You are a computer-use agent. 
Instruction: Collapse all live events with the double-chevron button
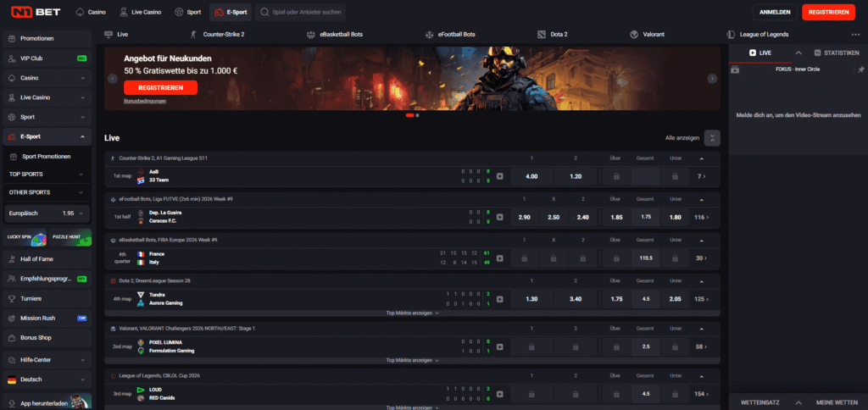pyautogui.click(x=712, y=138)
